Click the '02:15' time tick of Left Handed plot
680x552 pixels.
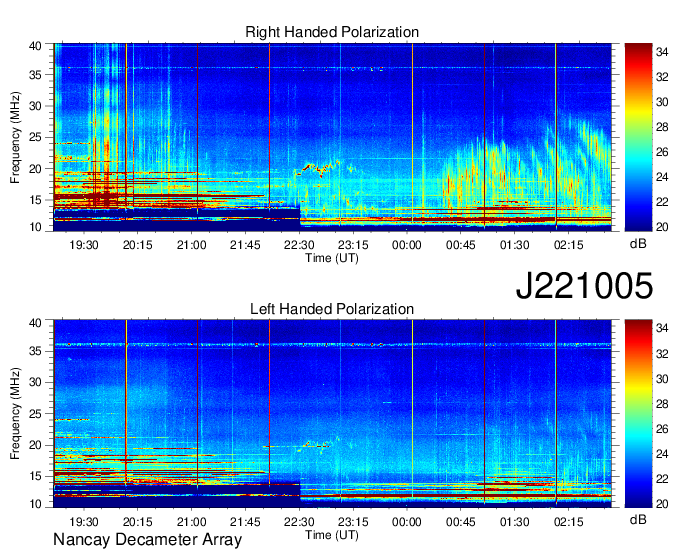tap(569, 522)
